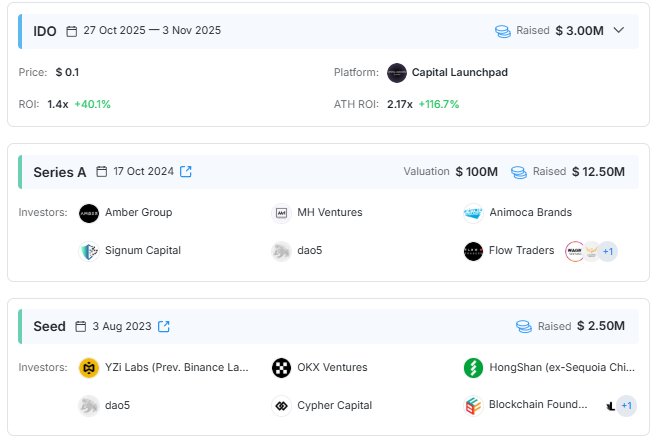Open the MH Ventures investor link
Viewport: 658px width, 444px height.
[x=329, y=213]
